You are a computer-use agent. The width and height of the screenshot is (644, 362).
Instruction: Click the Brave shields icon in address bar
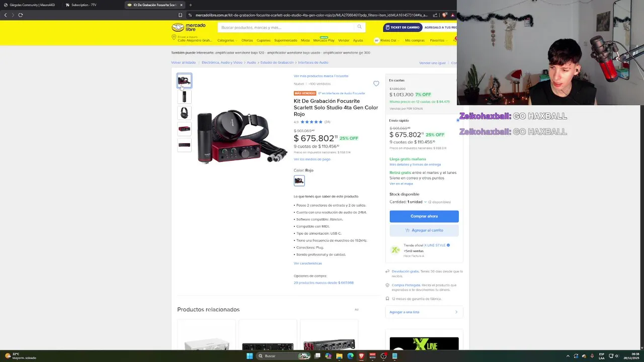click(444, 15)
